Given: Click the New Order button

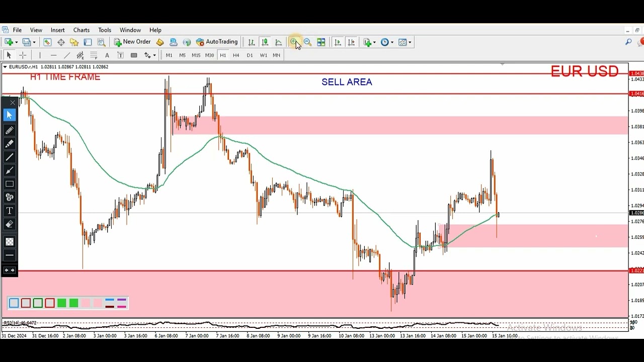Looking at the screenshot, I should coord(132,42).
